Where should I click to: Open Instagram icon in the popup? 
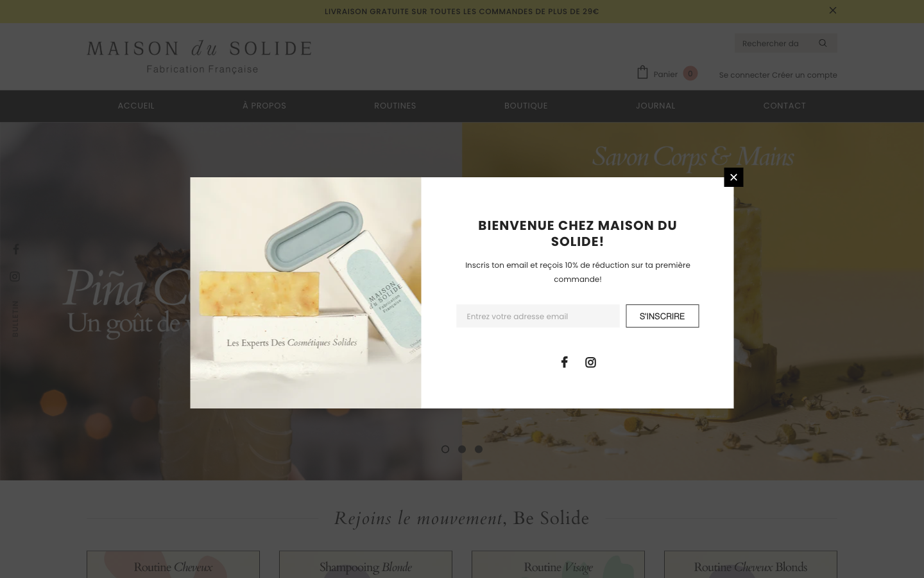click(x=590, y=362)
